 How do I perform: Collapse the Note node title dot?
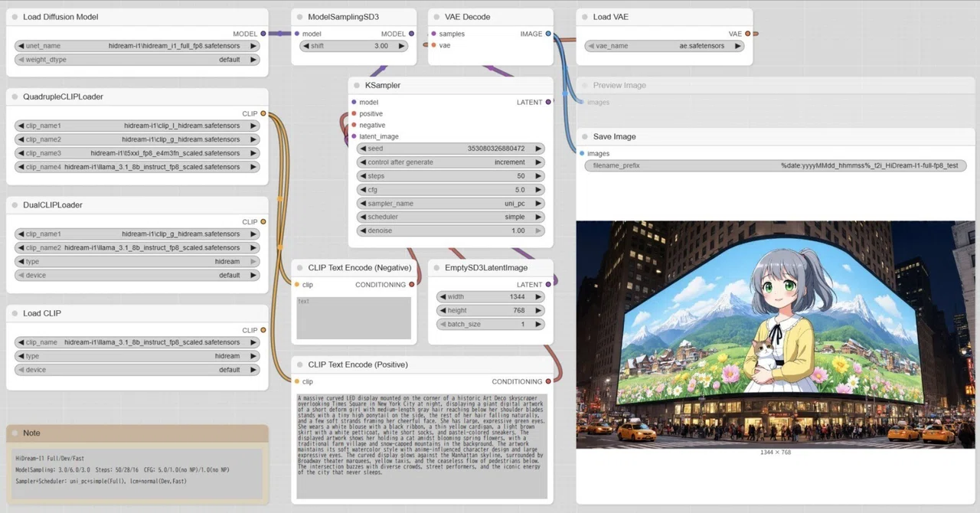(x=14, y=433)
